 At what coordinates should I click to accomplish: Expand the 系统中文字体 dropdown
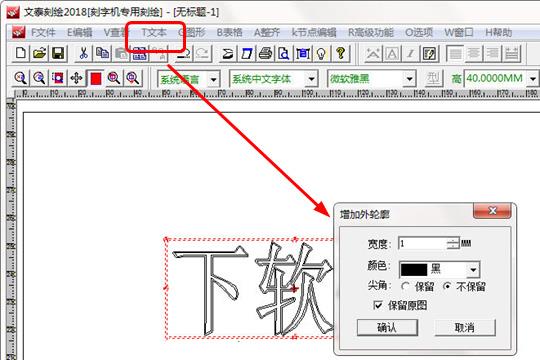[311, 79]
